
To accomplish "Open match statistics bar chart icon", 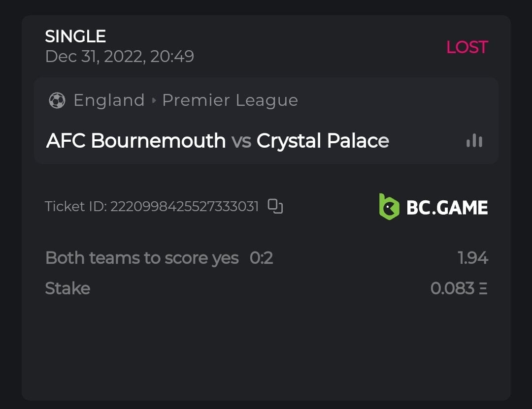I will tap(474, 141).
